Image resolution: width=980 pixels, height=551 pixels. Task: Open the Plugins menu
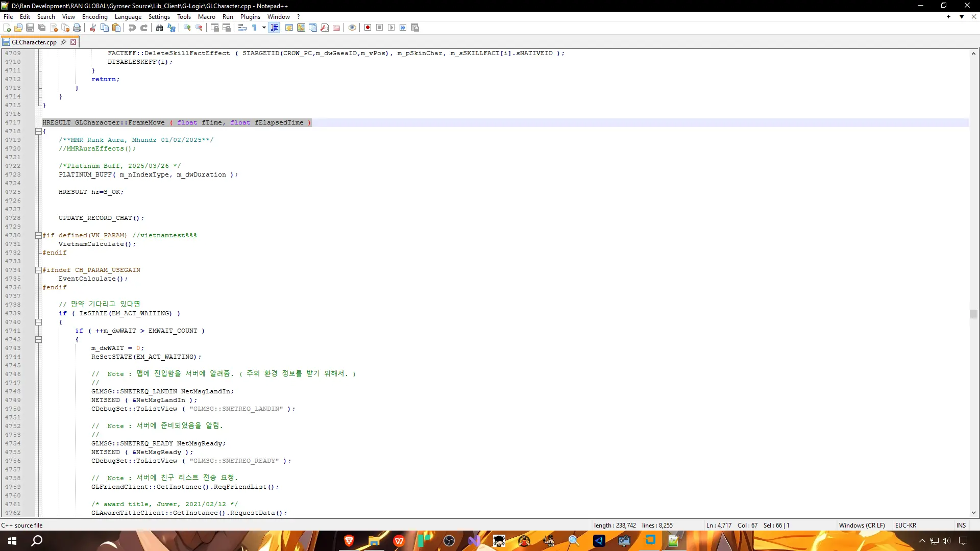tap(250, 16)
